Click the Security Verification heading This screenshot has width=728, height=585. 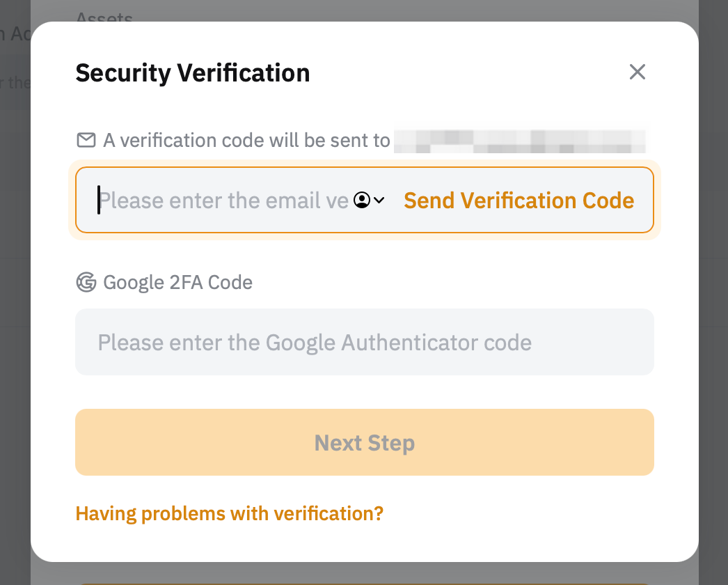192,72
